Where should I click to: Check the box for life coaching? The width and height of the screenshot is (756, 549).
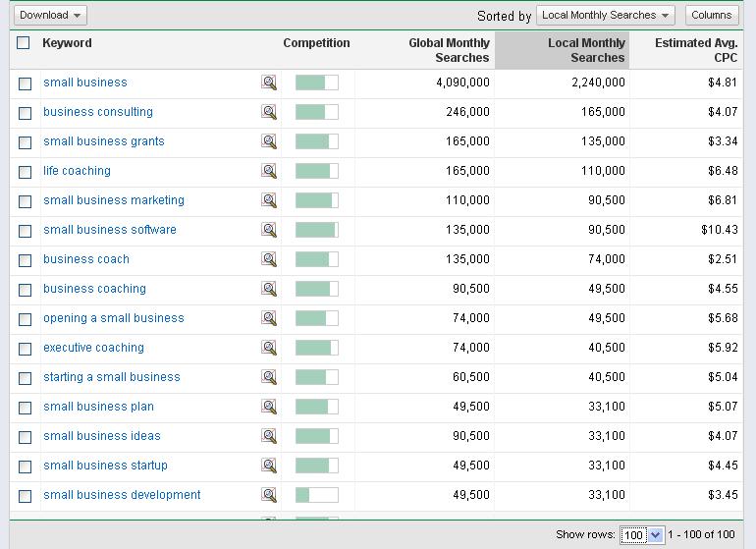click(x=26, y=172)
